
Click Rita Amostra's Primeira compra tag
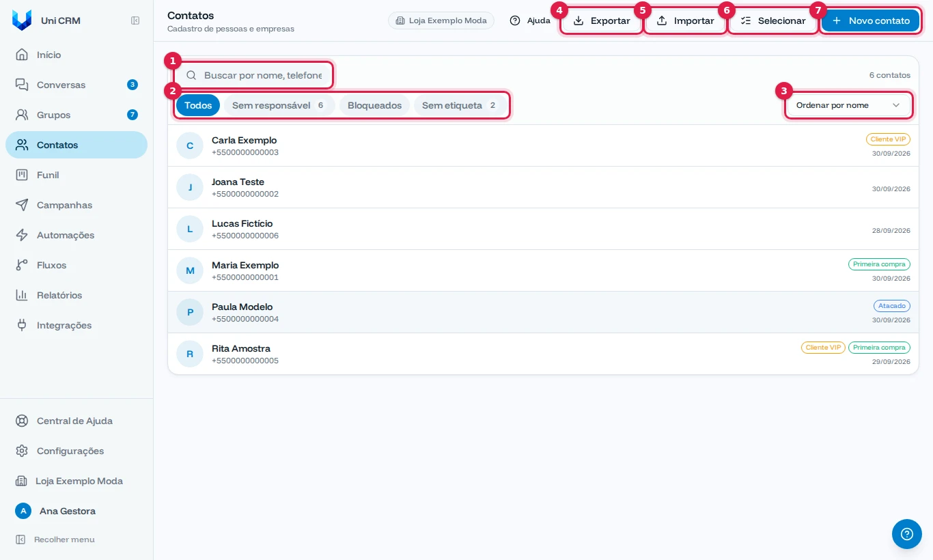click(879, 348)
